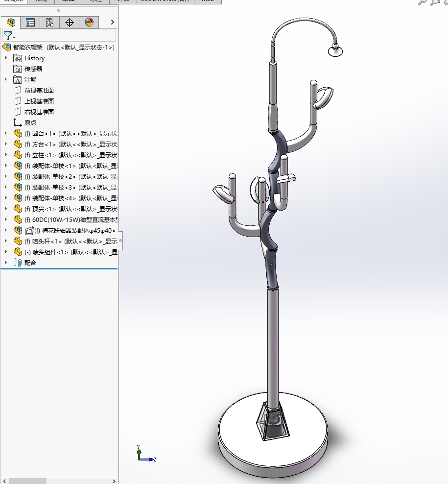
Task: Click the 立柱<1> part icon
Action: [x=18, y=155]
